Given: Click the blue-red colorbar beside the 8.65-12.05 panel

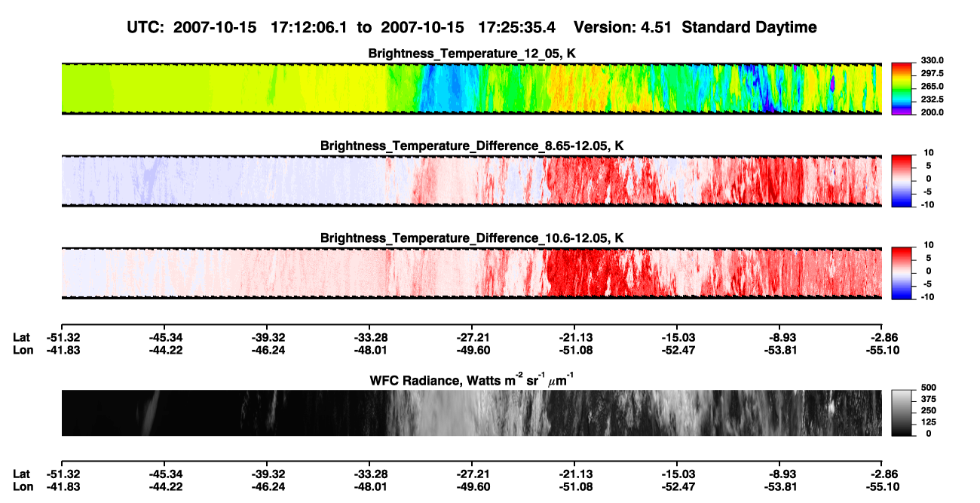Looking at the screenshot, I should click(x=900, y=180).
